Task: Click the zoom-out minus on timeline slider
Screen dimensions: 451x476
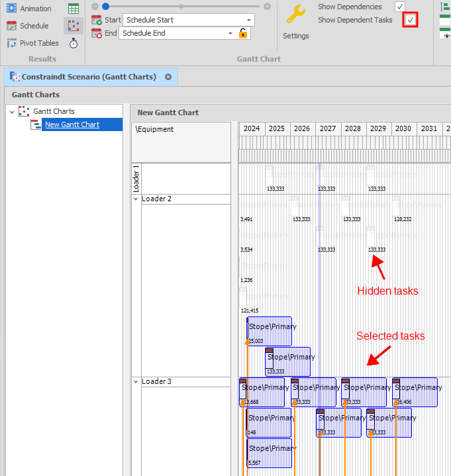Action: (x=95, y=6)
